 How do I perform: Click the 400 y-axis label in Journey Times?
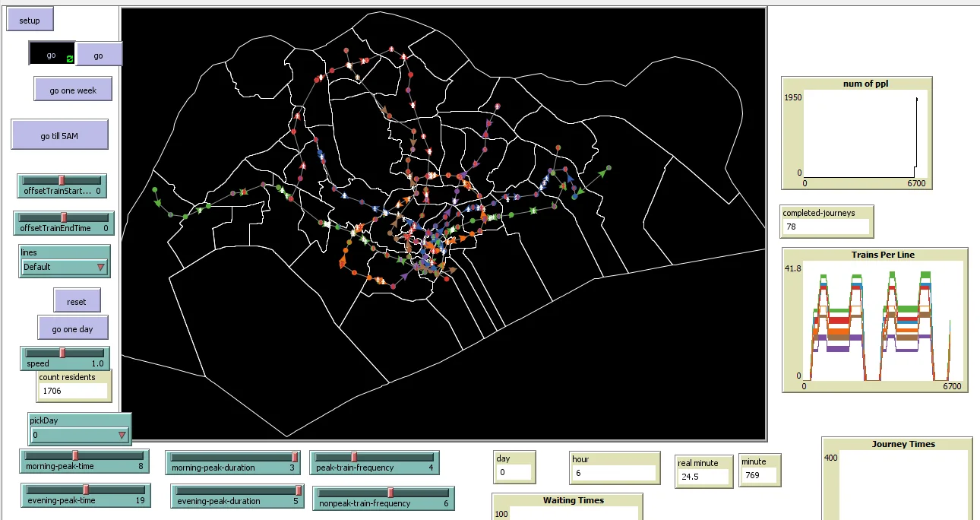coord(831,458)
